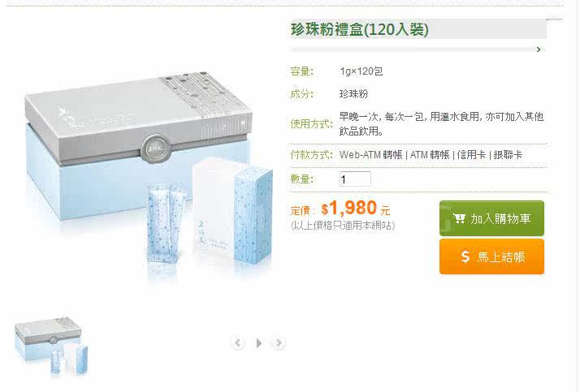Click the two blue stick packets in the photo

165,222
